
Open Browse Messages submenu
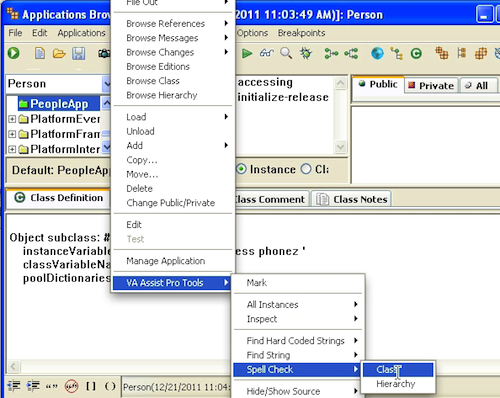[173, 38]
